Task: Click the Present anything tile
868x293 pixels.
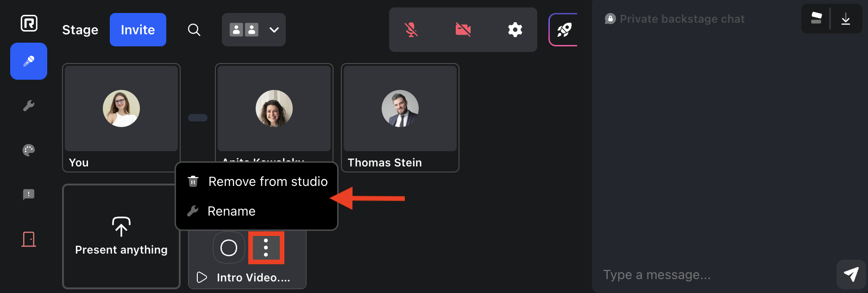Action: (x=121, y=236)
